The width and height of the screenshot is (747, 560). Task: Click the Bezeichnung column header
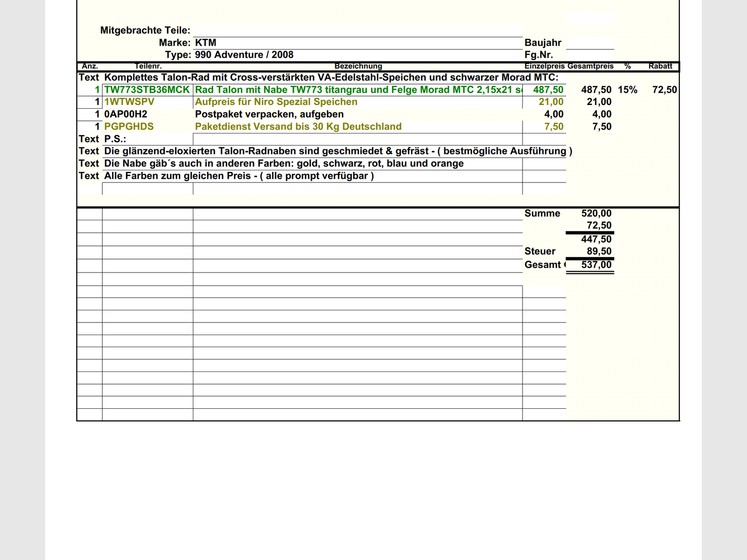[358, 66]
